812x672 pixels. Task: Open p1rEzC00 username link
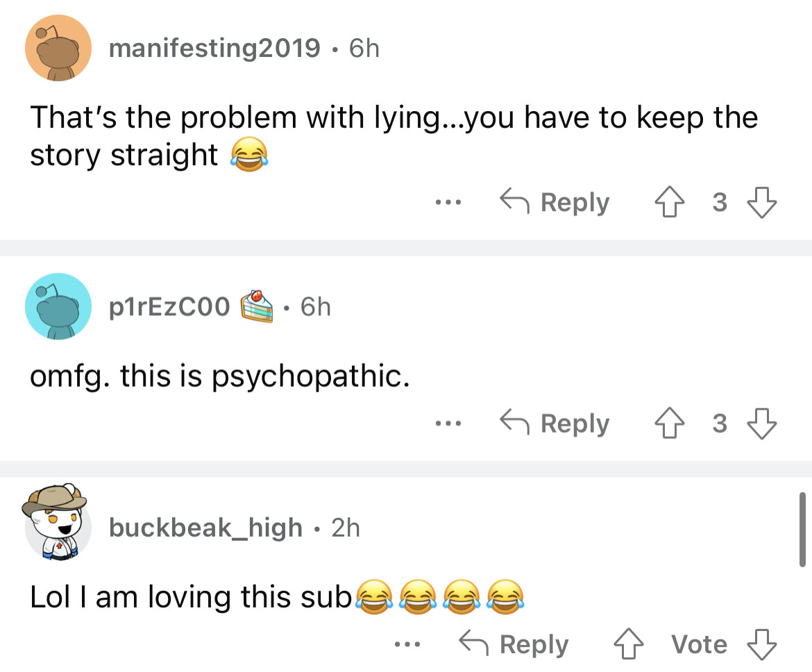169,306
